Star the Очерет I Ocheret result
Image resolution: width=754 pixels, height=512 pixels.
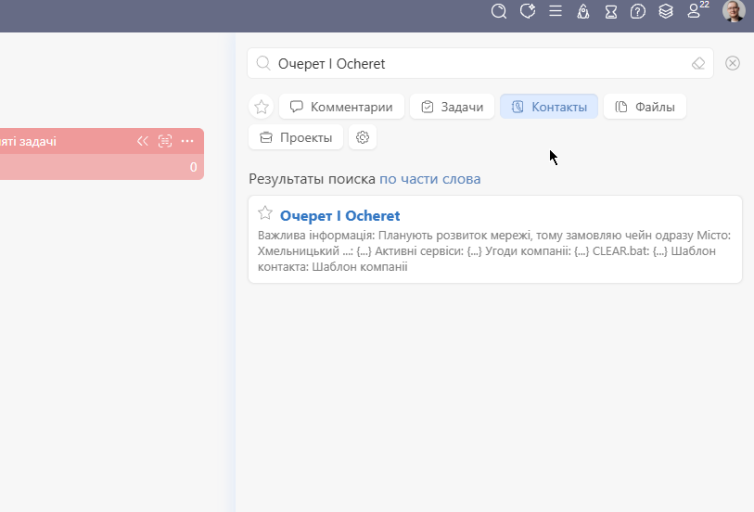point(265,212)
